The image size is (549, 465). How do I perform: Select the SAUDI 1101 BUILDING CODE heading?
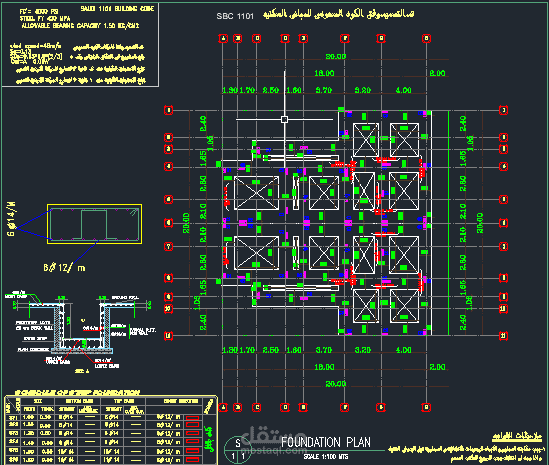pyautogui.click(x=117, y=8)
